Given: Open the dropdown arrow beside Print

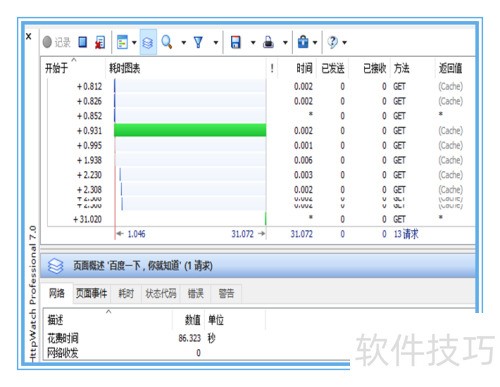Looking at the screenshot, I should [285, 42].
